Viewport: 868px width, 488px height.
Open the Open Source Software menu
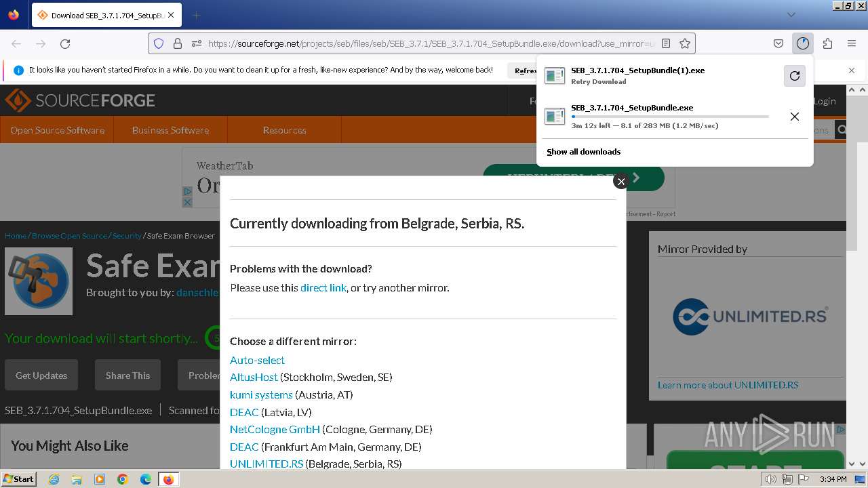[x=57, y=130]
